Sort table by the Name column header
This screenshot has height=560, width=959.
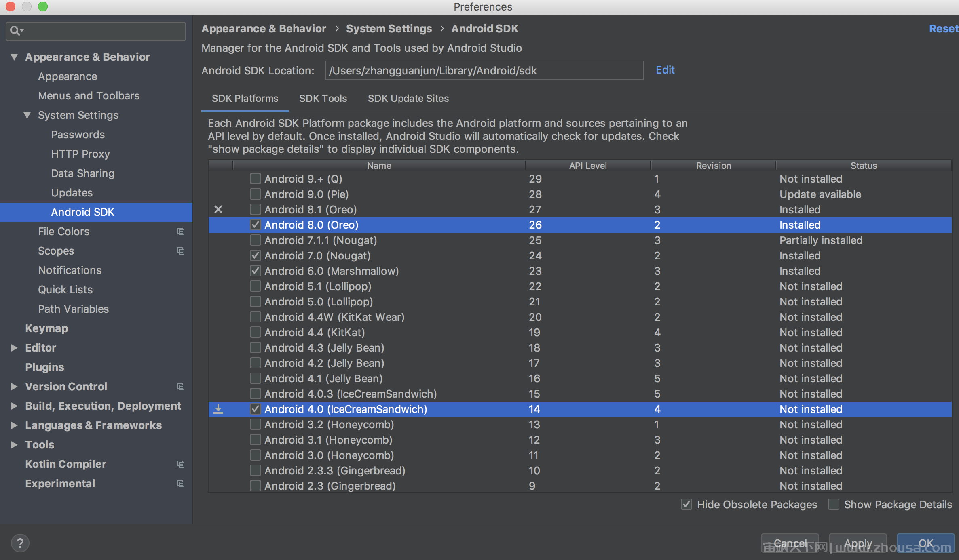[x=379, y=166]
